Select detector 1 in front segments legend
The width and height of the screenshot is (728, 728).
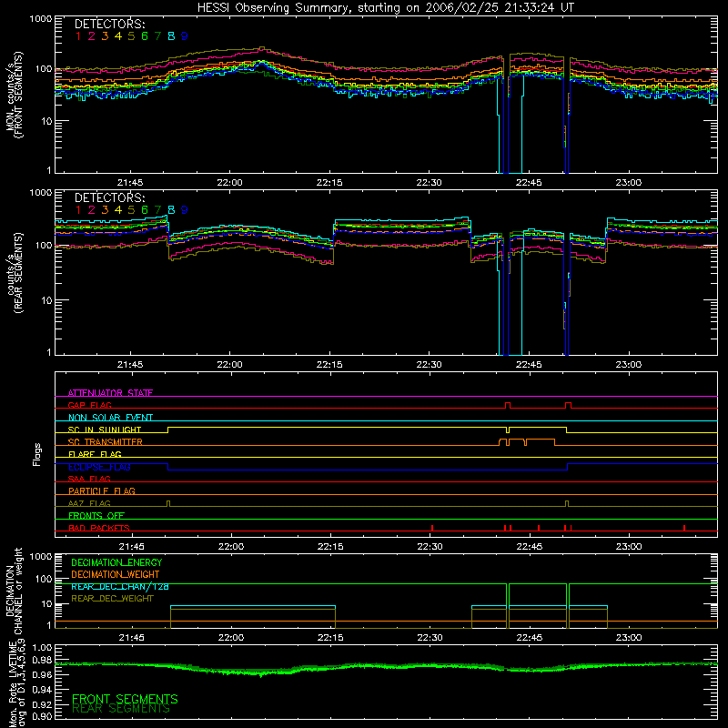coord(78,36)
